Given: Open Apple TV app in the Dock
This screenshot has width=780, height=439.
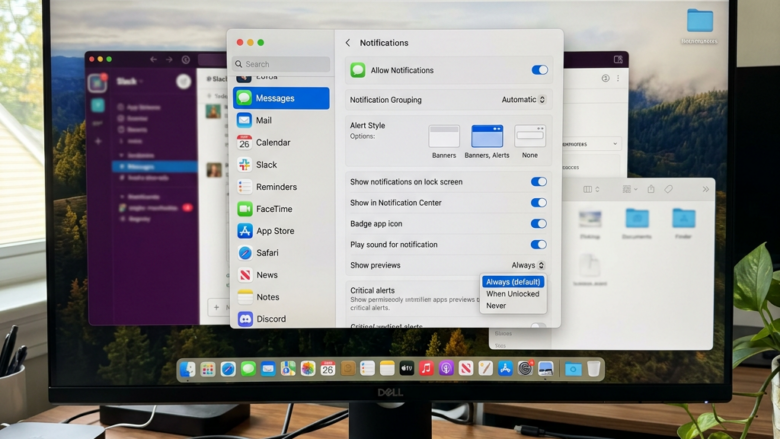Looking at the screenshot, I should 406,369.
